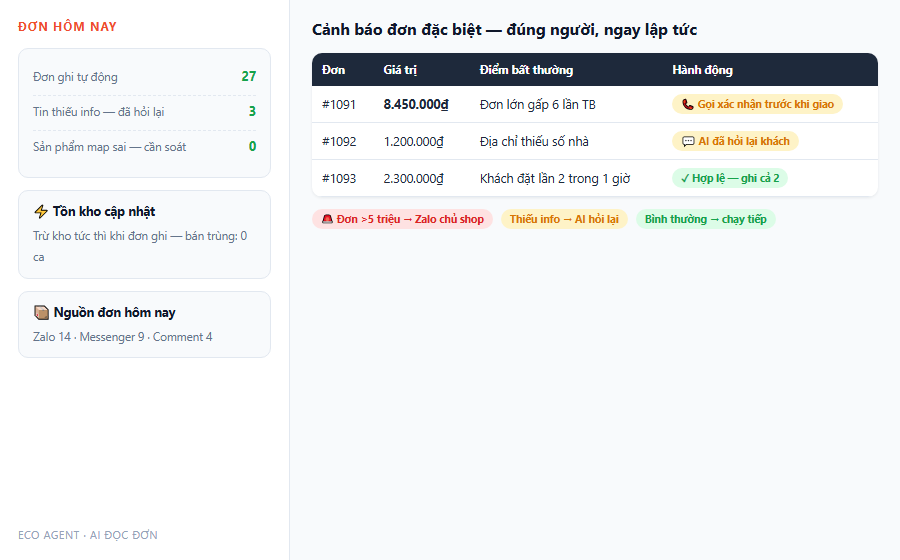Viewport: 900px width, 560px height.
Task: Click the Khách đặt lần 2 trong 1 giờ note
Action: pos(555,178)
